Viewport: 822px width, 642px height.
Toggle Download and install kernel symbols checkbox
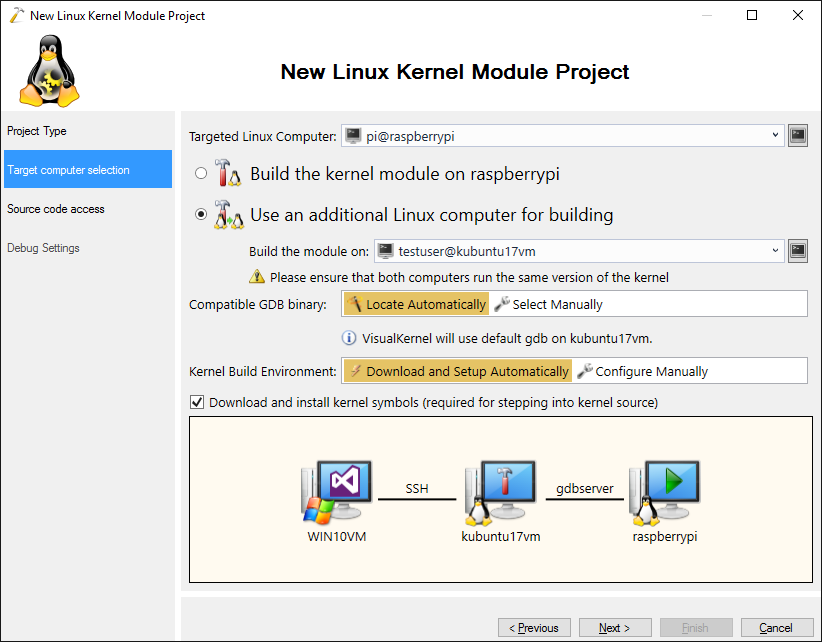coord(197,402)
